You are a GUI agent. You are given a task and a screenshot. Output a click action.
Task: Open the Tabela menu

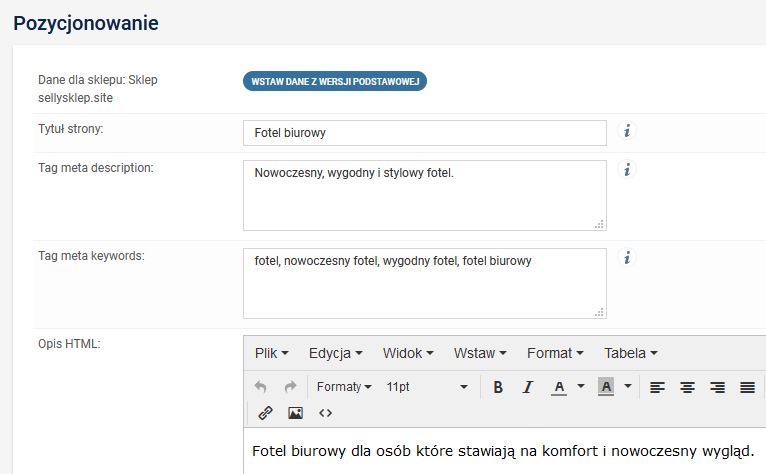(x=630, y=353)
